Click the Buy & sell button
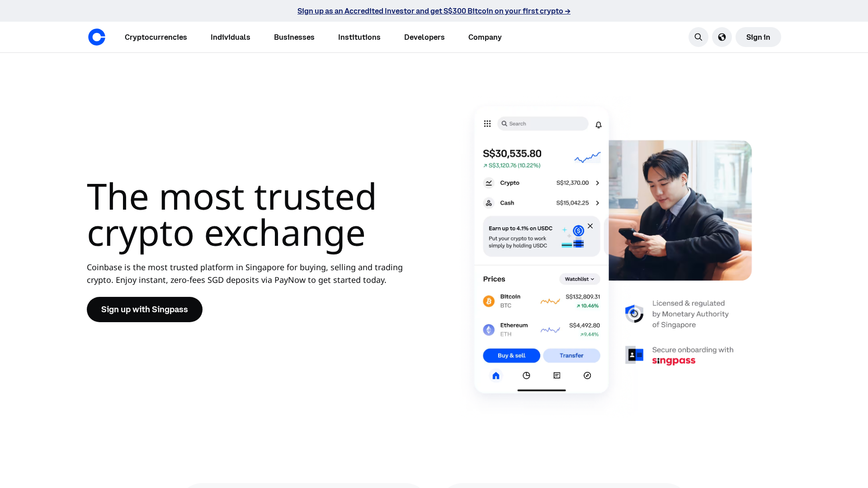The height and width of the screenshot is (488, 868). click(511, 356)
